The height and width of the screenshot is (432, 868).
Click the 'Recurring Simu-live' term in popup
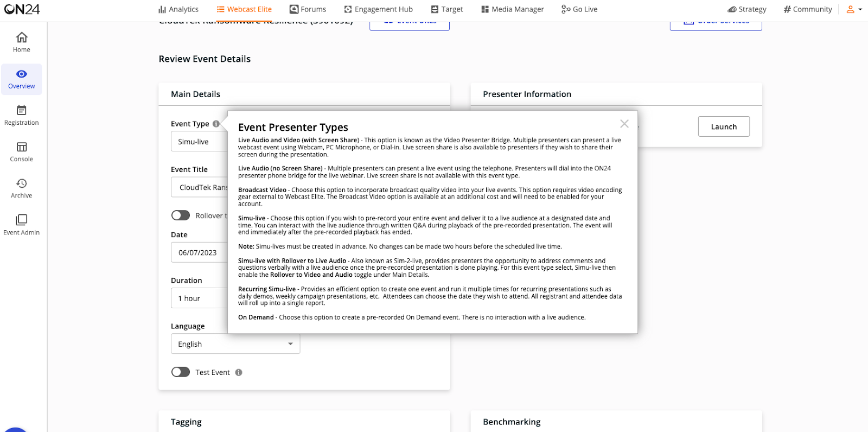coord(267,289)
